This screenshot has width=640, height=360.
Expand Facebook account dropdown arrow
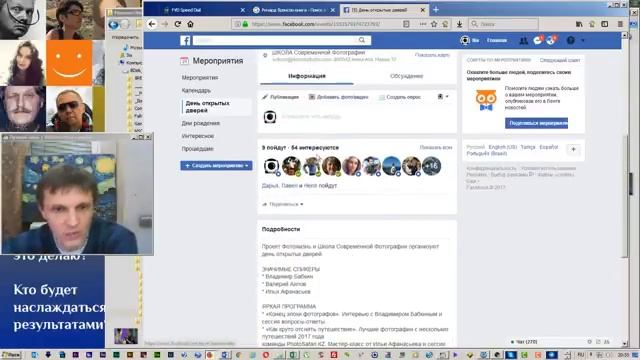tap(583, 40)
